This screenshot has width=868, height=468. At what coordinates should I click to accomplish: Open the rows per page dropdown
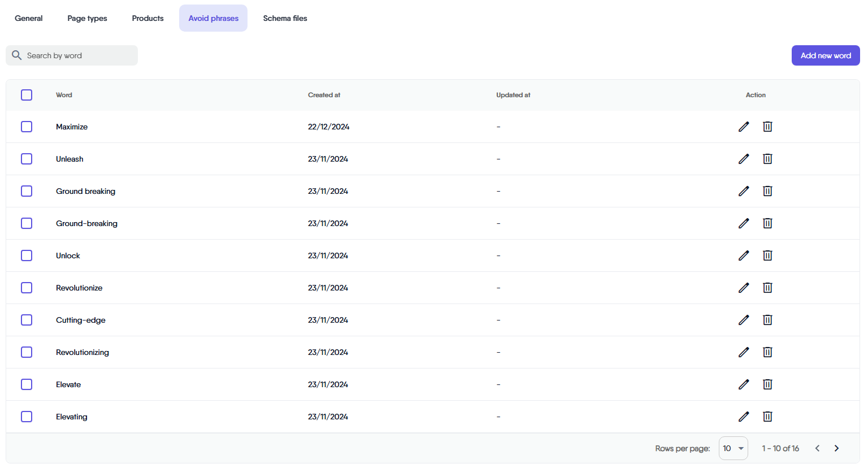[733, 448]
